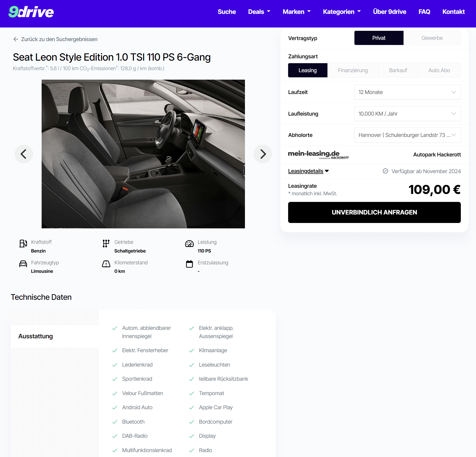
Task: Open Über 9drive page
Action: tap(390, 12)
